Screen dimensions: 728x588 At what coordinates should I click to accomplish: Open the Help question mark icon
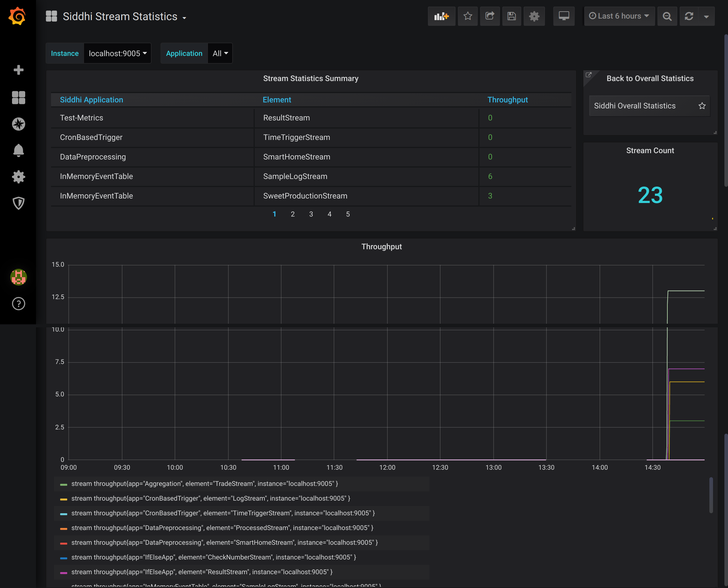pos(18,304)
